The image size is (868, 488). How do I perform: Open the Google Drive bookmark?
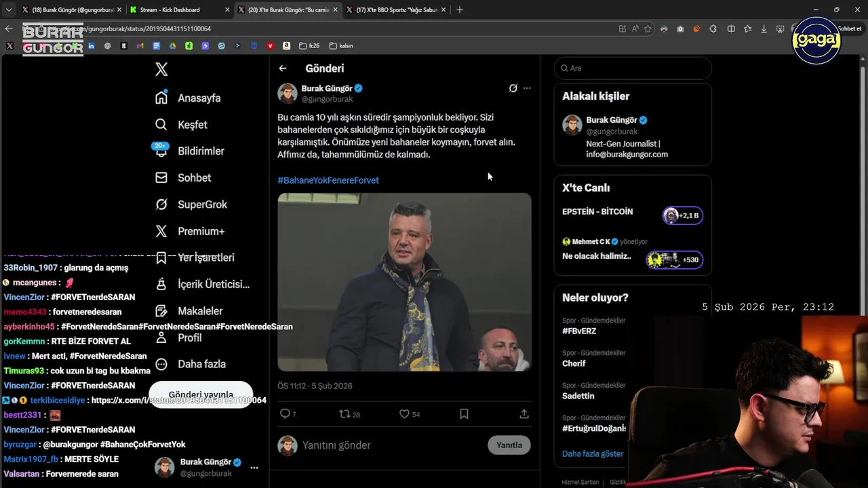tap(173, 46)
